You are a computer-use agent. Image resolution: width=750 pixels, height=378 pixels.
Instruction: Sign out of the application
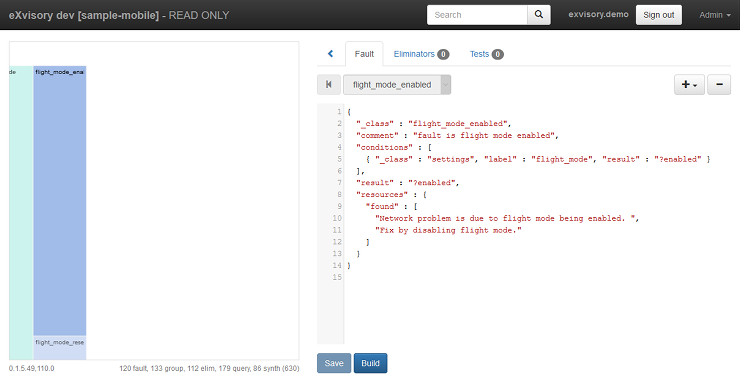(x=659, y=15)
